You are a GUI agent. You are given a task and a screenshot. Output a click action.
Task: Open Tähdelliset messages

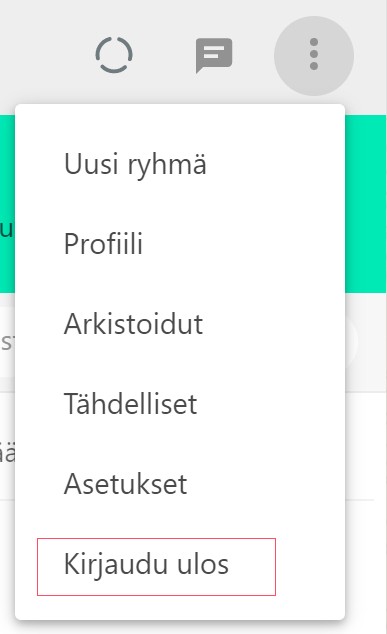click(130, 404)
